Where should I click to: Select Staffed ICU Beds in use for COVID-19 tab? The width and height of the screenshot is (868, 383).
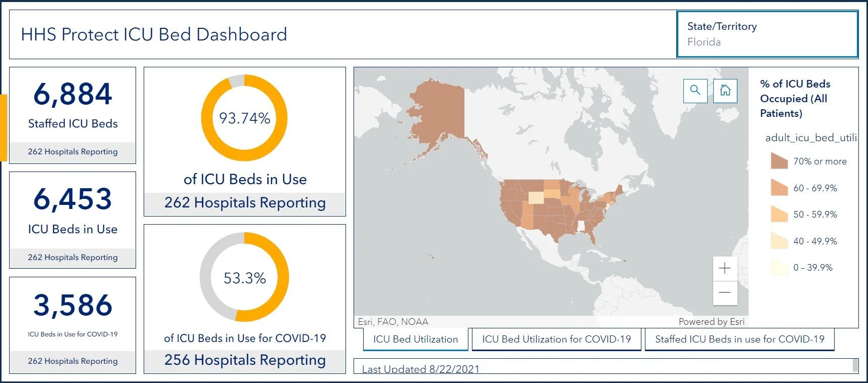coord(740,339)
